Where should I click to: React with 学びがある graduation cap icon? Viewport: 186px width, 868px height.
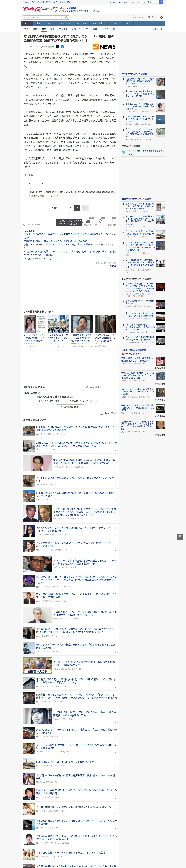(x=88, y=221)
